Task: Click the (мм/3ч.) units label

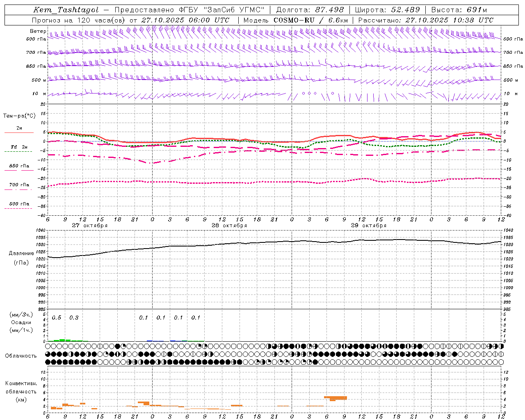Action: [21, 315]
